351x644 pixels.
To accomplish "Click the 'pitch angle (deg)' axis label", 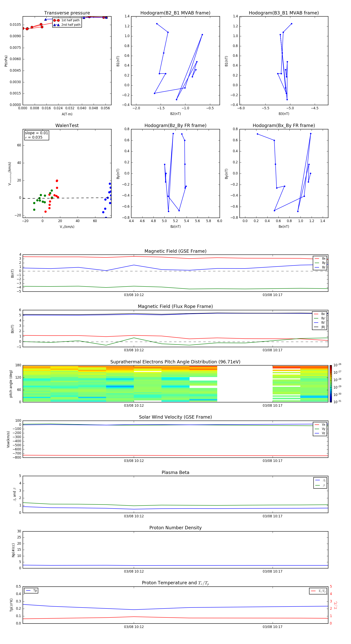I will [x=11, y=383].
